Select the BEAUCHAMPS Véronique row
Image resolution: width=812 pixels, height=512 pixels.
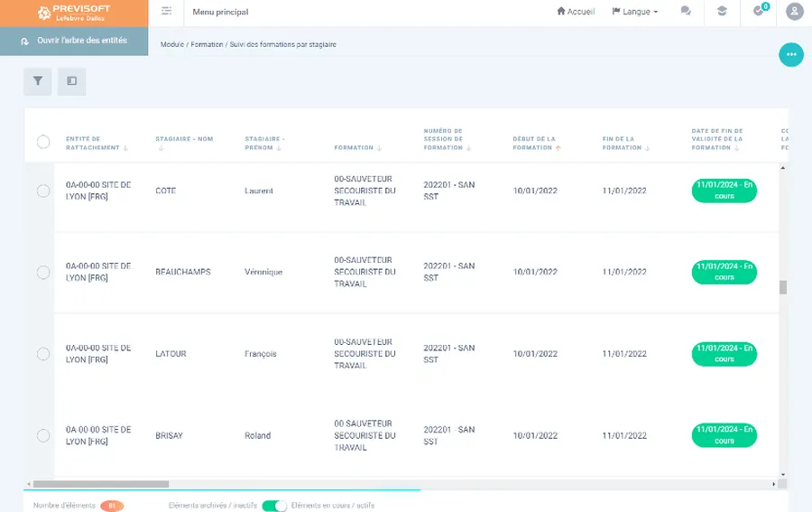click(43, 272)
